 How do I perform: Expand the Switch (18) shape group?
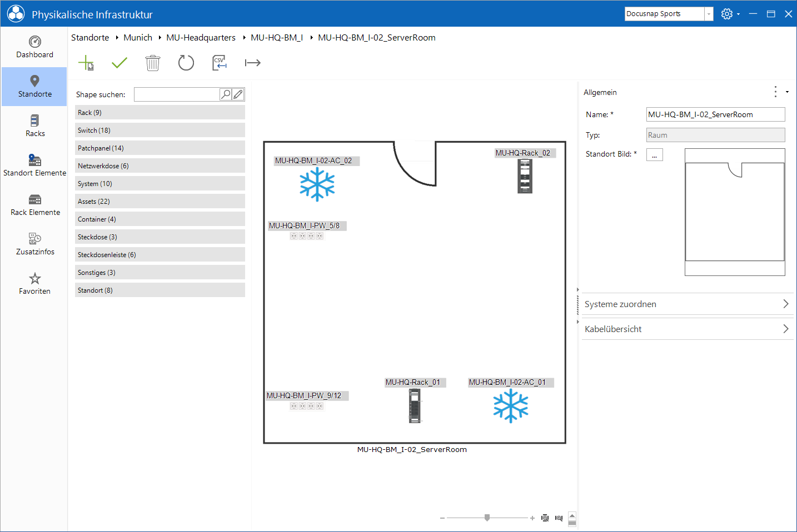coord(160,131)
